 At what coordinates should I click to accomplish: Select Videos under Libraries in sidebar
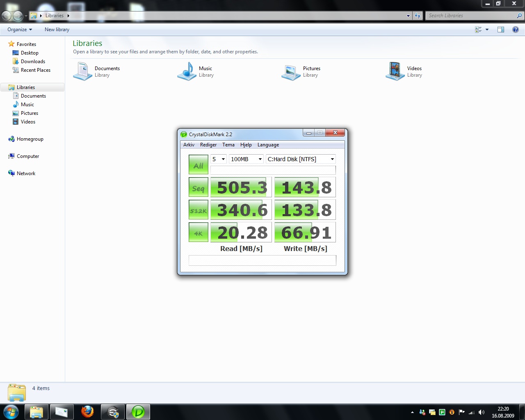28,122
